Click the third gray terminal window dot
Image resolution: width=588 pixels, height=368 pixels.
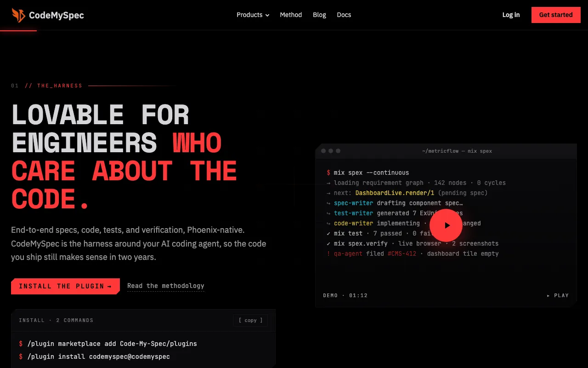[338, 151]
